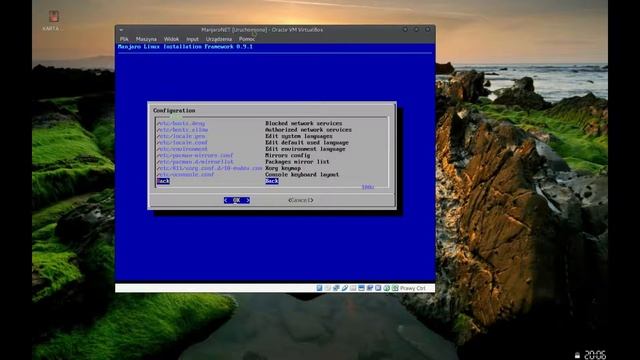
Task: Confirm with the OK button
Action: pos(237,200)
